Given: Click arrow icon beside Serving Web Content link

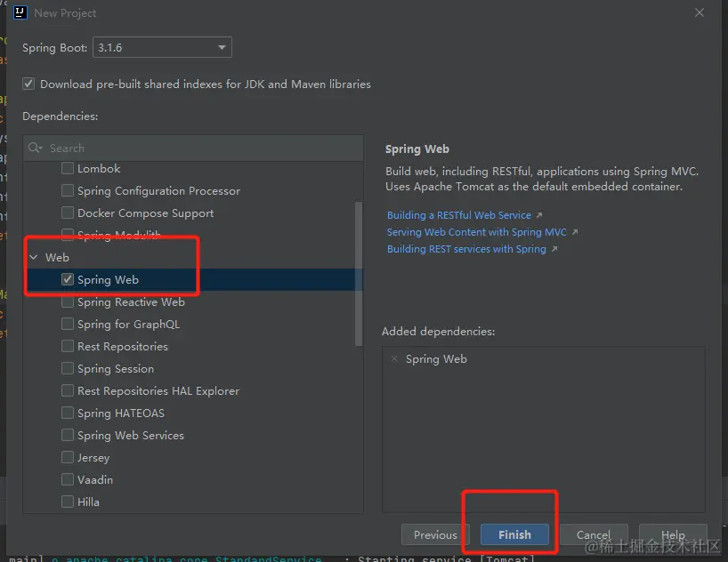Looking at the screenshot, I should [x=575, y=232].
